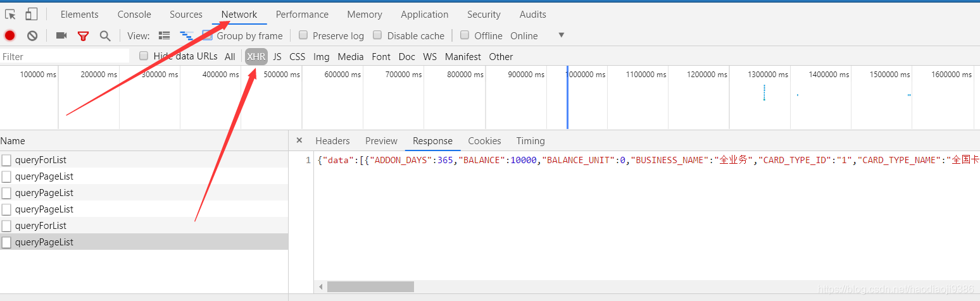Check Hide data URLs checkbox
980x301 pixels.
[144, 56]
